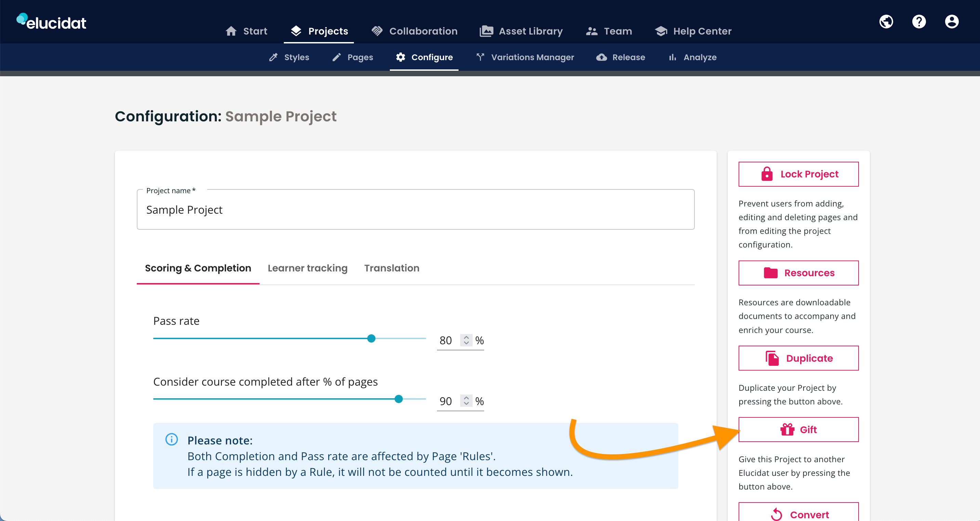Screen dimensions: 980x521
Task: Click the Team people icon
Action: [x=592, y=31]
